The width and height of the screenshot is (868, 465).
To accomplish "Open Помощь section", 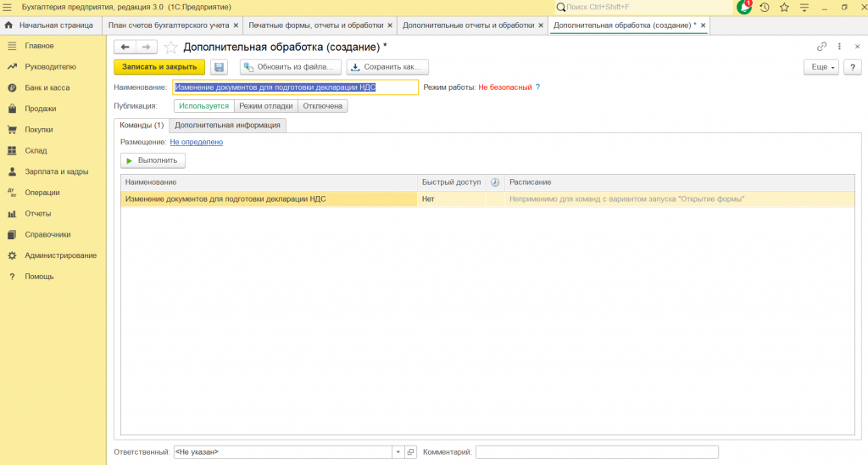I will coord(39,277).
